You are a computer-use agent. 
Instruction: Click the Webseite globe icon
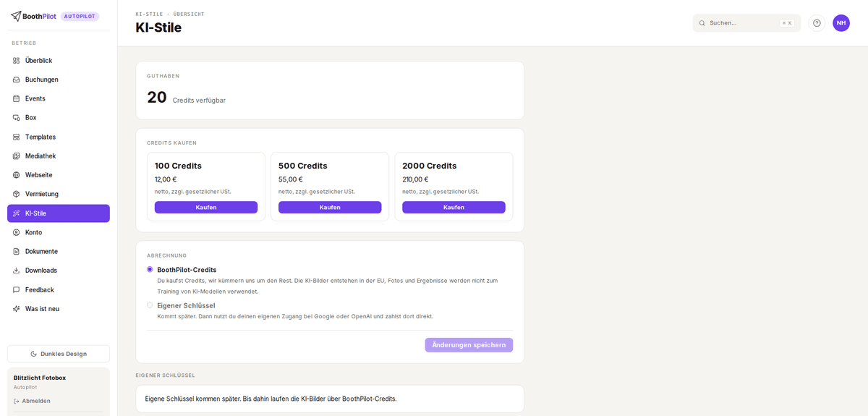pyautogui.click(x=17, y=175)
